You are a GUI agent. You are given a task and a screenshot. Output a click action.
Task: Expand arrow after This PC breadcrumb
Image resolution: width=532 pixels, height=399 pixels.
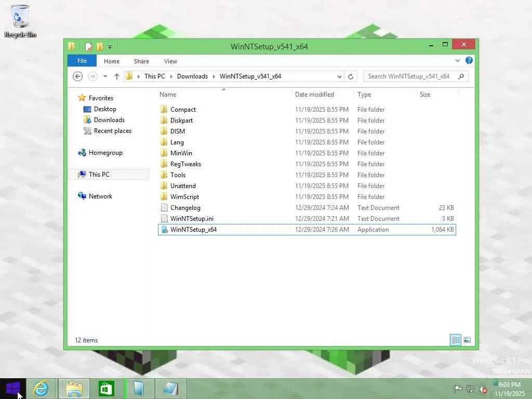171,76
